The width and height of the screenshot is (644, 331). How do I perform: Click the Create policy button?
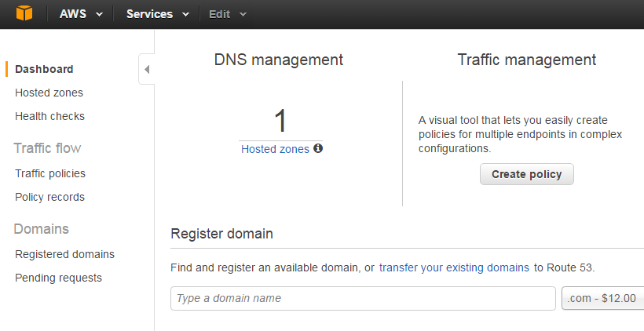(526, 174)
